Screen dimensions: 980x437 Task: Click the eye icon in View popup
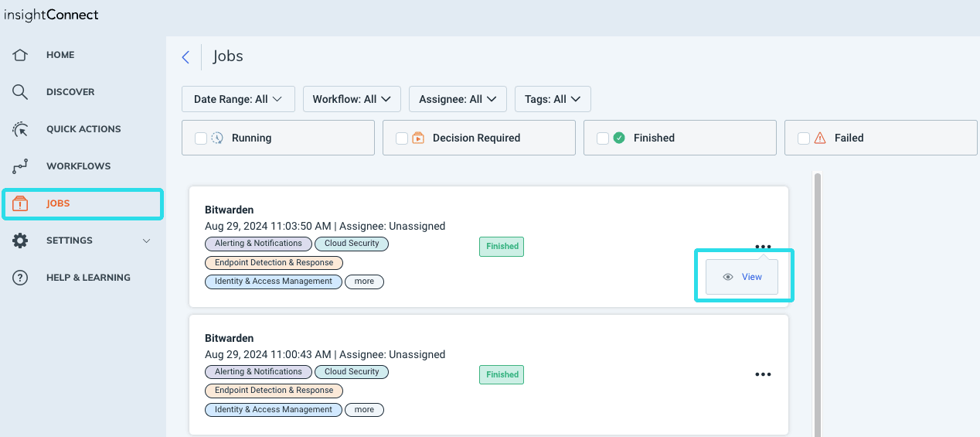[x=727, y=277]
